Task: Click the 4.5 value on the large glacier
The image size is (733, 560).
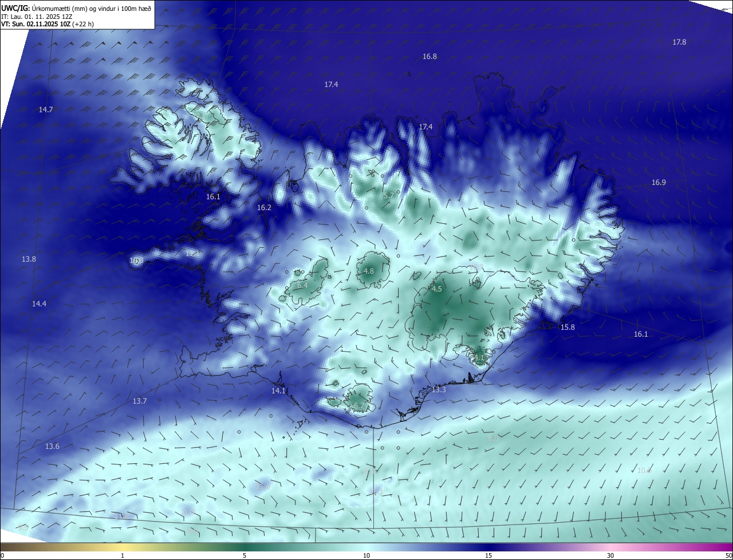Action: 437,289
